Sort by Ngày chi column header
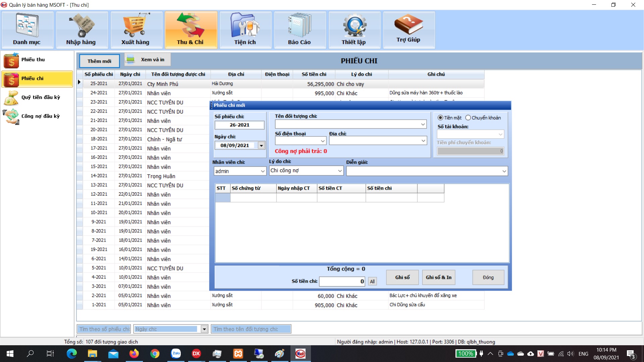This screenshot has height=362, width=644. (130, 74)
